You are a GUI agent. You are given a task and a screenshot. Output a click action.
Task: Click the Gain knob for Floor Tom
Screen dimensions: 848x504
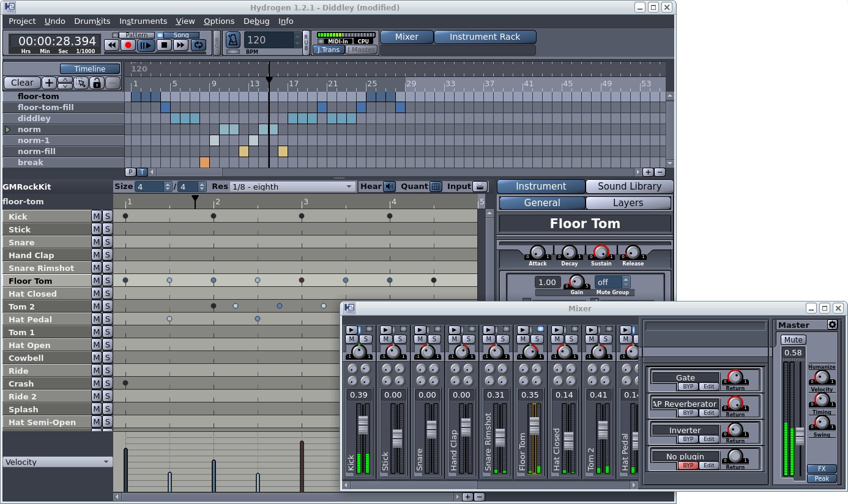tap(577, 281)
